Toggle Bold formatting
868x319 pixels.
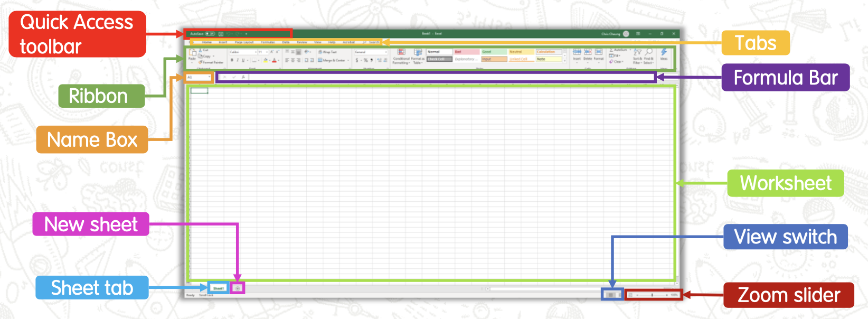pyautogui.click(x=232, y=60)
